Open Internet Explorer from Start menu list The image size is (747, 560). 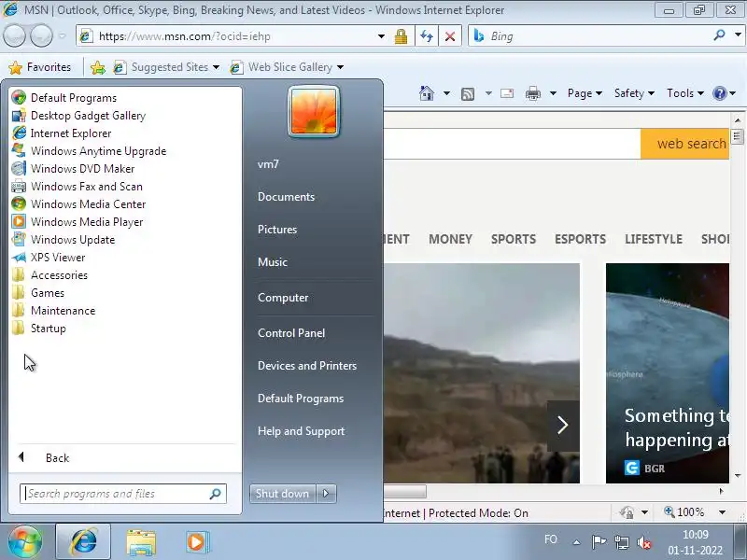62,133
